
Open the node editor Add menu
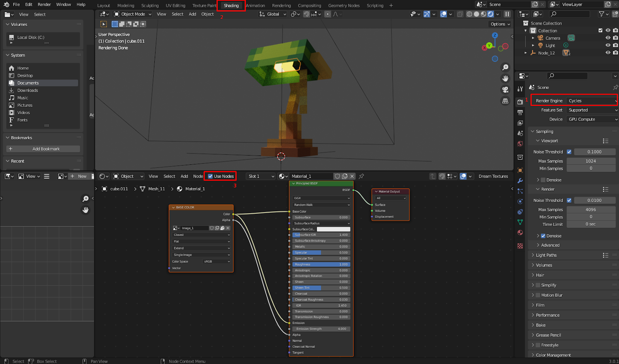[184, 176]
